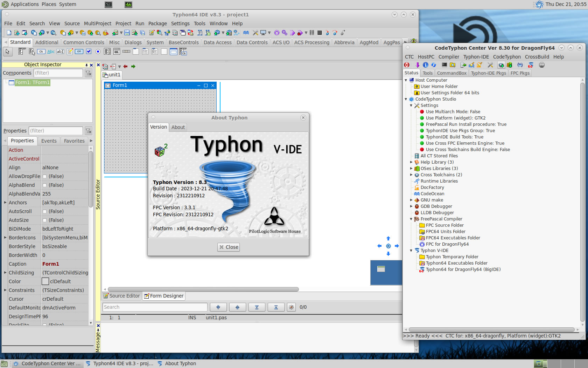Select the TMemo component in the palette

(70, 52)
